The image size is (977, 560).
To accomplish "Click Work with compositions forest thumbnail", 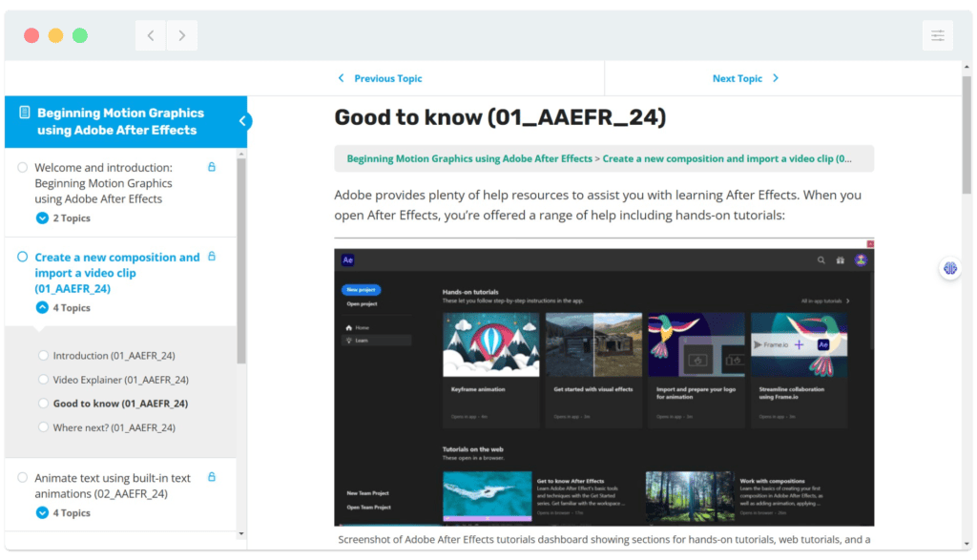I will [690, 496].
